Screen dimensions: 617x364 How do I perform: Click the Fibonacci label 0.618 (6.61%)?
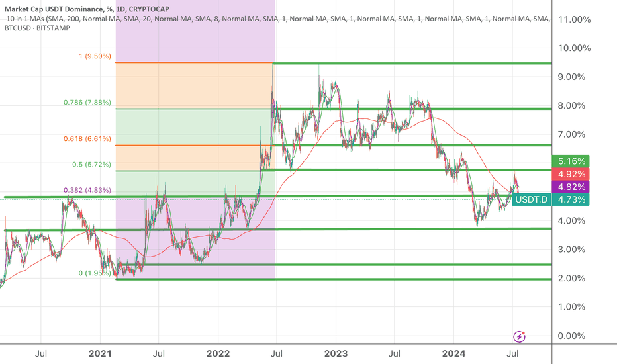[x=87, y=138]
